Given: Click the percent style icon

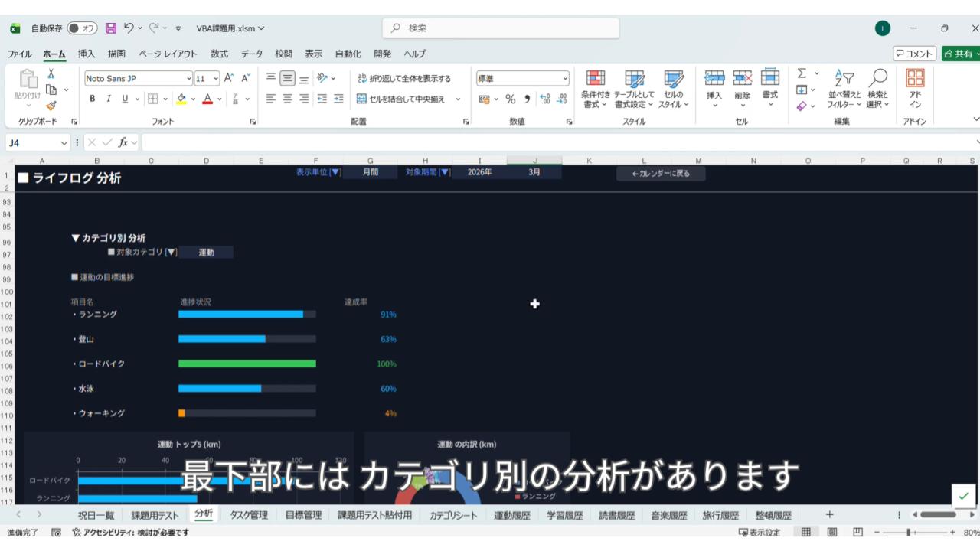Looking at the screenshot, I should click(x=510, y=99).
